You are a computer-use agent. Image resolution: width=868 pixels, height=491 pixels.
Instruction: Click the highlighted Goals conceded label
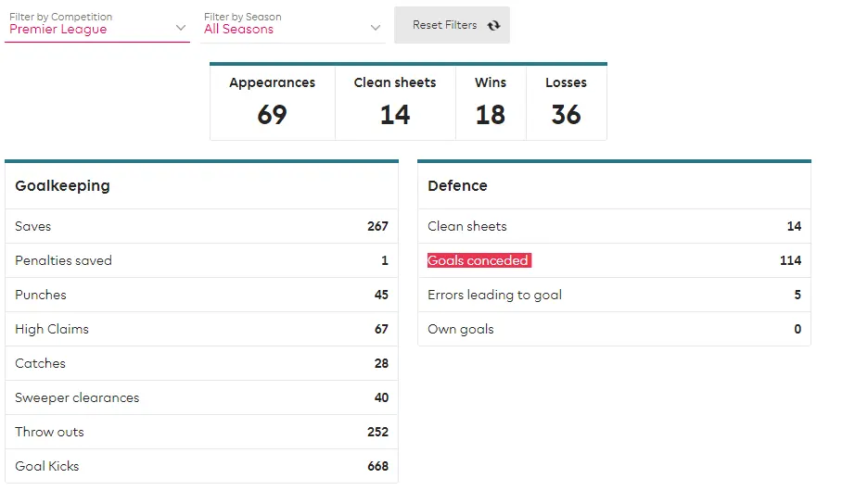[479, 260]
